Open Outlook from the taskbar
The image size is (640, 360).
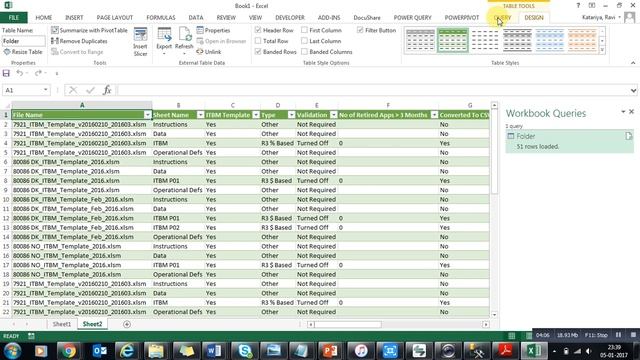click(99, 351)
